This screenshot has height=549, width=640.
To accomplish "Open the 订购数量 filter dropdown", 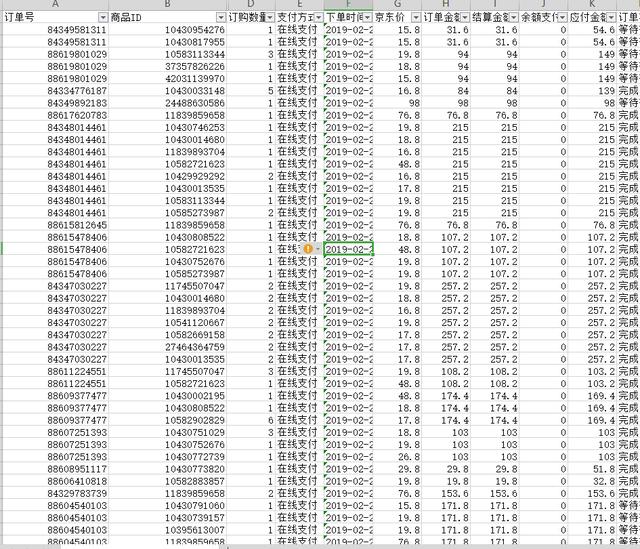I will pos(270,18).
